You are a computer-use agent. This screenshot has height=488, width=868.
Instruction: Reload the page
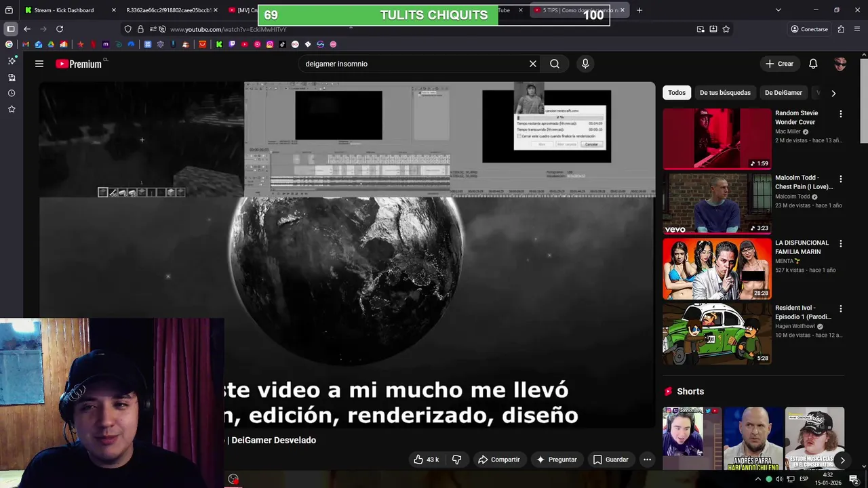60,29
